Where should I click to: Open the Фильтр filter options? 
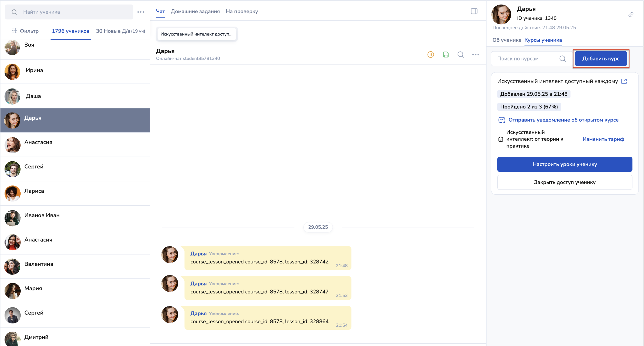[25, 31]
